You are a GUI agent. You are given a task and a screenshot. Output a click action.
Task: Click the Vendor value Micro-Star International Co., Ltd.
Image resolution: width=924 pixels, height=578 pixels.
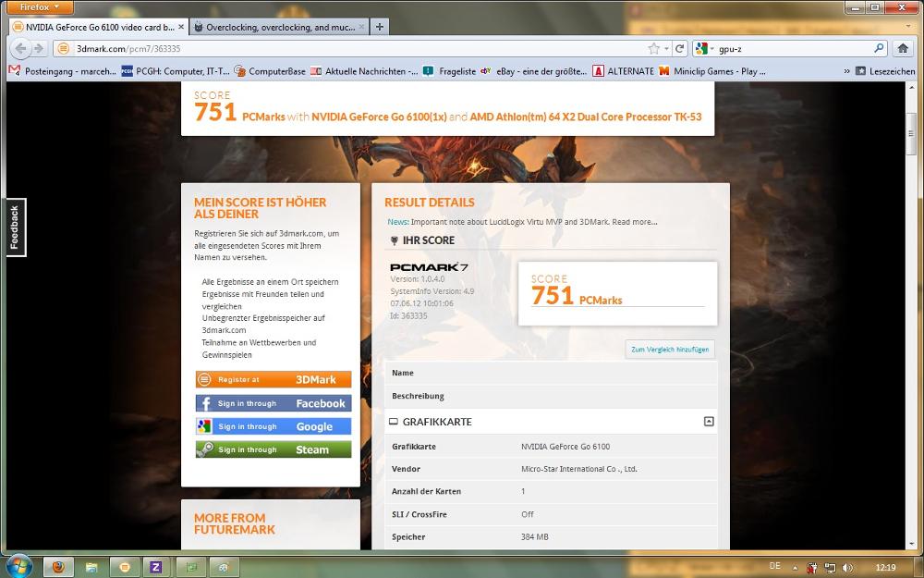[579, 469]
